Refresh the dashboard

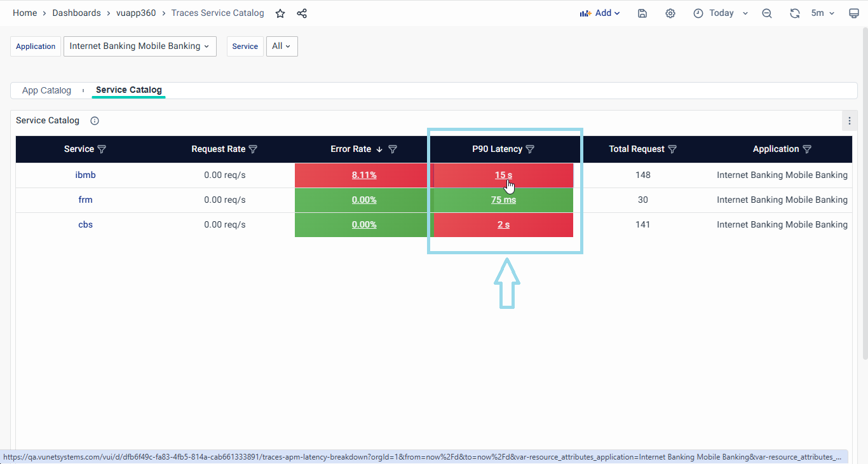point(794,13)
